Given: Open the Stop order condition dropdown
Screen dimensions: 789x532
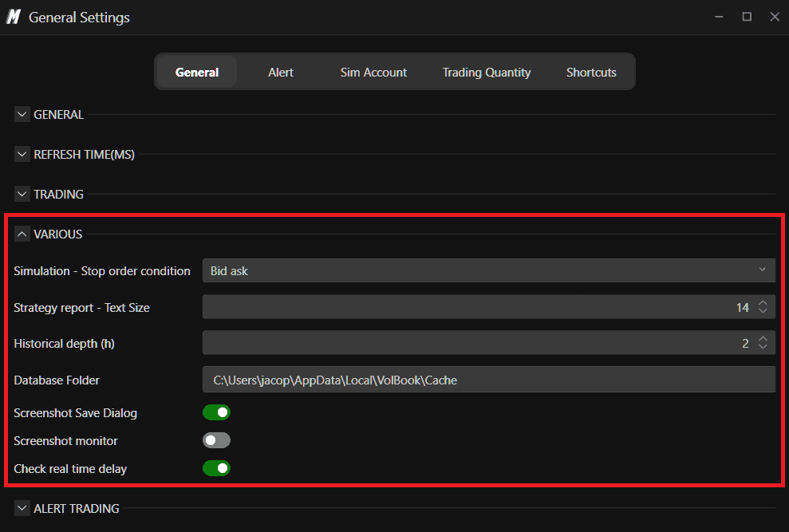Looking at the screenshot, I should [488, 270].
